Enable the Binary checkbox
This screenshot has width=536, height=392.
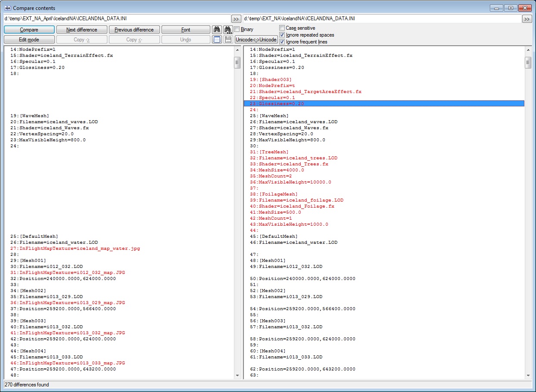tap(237, 29)
